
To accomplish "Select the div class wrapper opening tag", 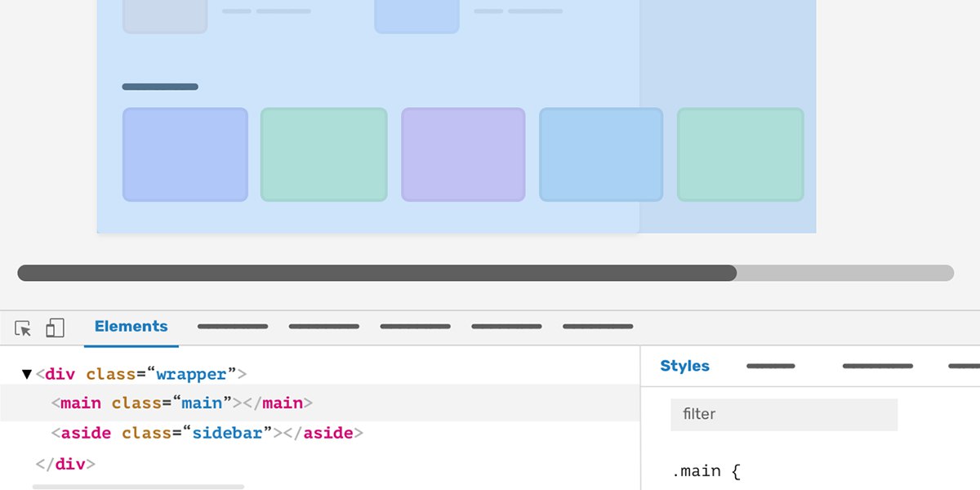I will tap(141, 374).
